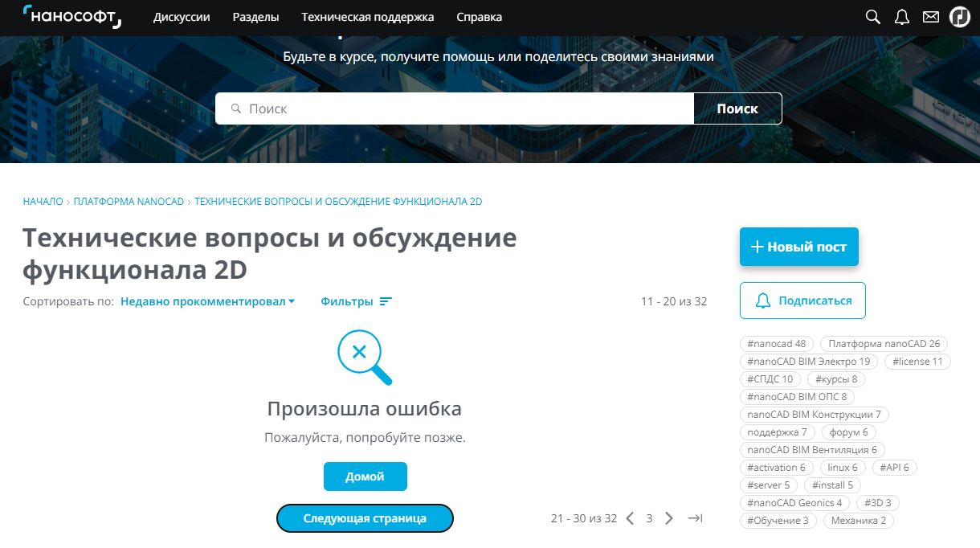
Task: Open Разделы menu
Action: (x=255, y=17)
